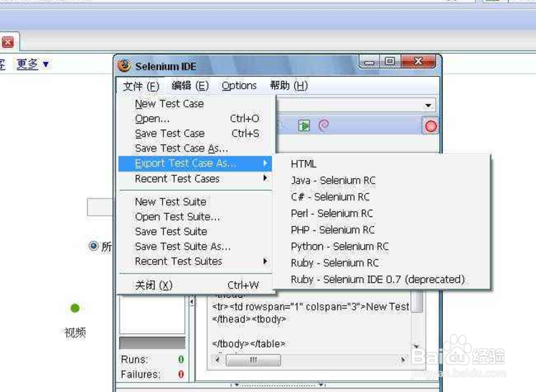Export as Ruby - Selenium RC
536x392 pixels.
click(383, 263)
